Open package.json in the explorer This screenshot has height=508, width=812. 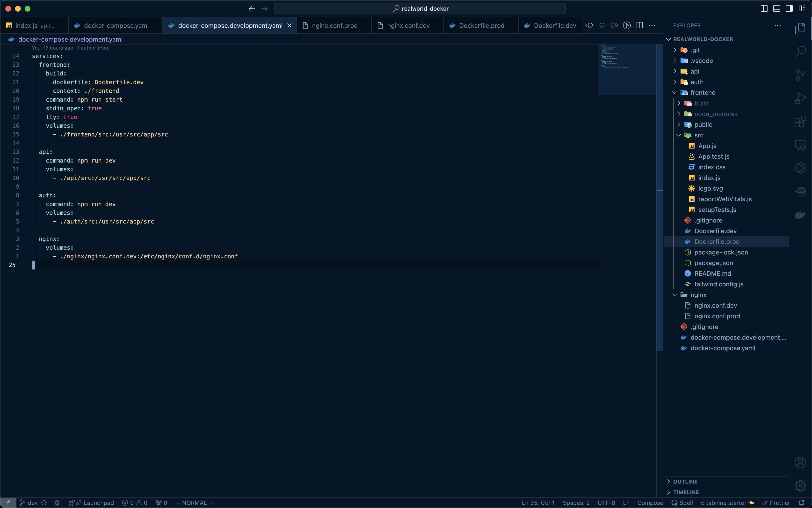coord(726,263)
